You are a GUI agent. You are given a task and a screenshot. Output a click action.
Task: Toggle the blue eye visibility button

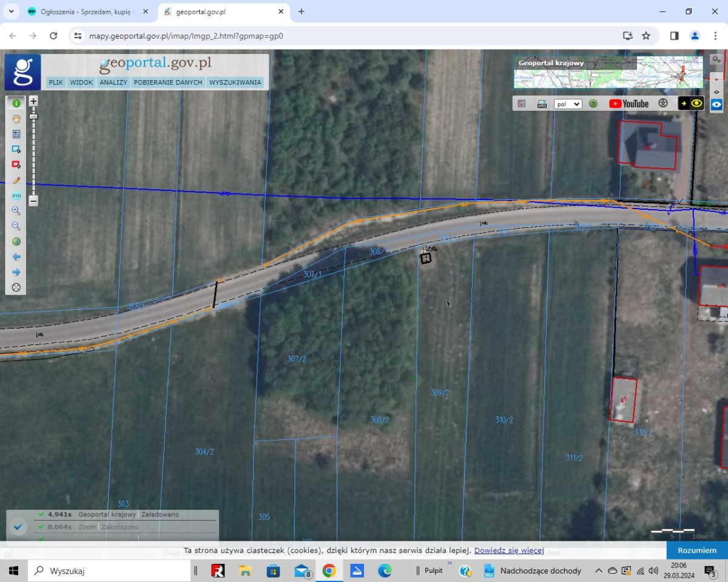pyautogui.click(x=716, y=105)
